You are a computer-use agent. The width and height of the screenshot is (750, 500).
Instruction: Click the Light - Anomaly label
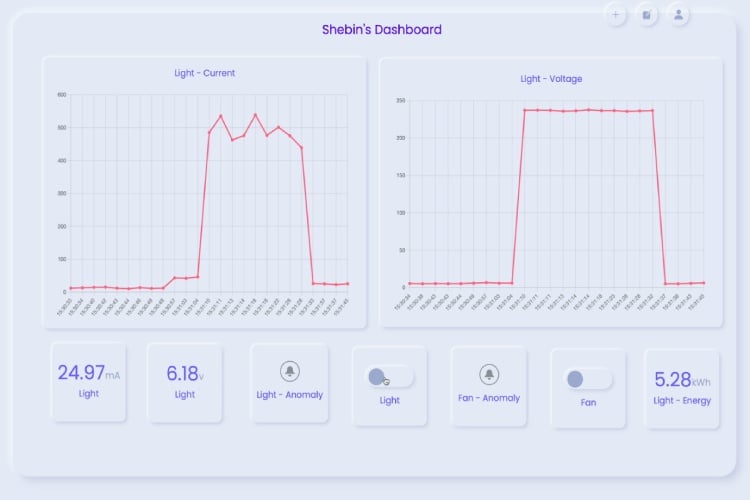pyautogui.click(x=289, y=395)
